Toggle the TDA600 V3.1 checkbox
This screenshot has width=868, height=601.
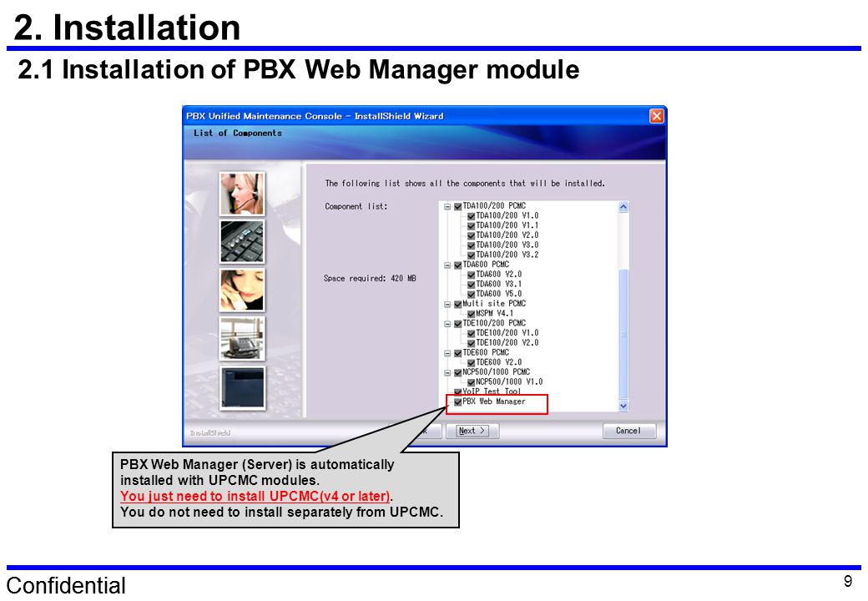click(471, 285)
